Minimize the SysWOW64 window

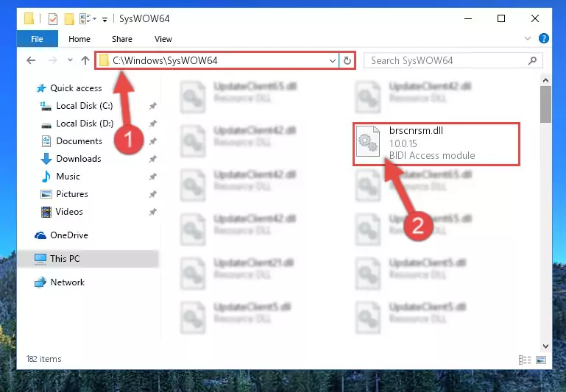coord(468,18)
